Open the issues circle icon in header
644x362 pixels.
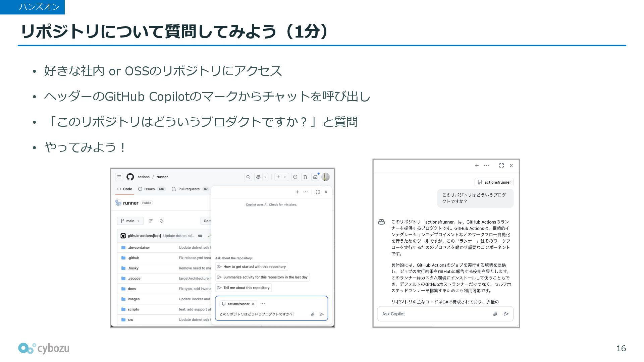tap(295, 177)
